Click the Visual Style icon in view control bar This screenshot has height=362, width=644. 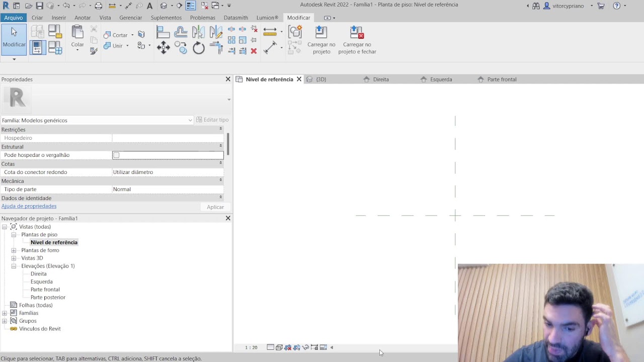pos(279,347)
